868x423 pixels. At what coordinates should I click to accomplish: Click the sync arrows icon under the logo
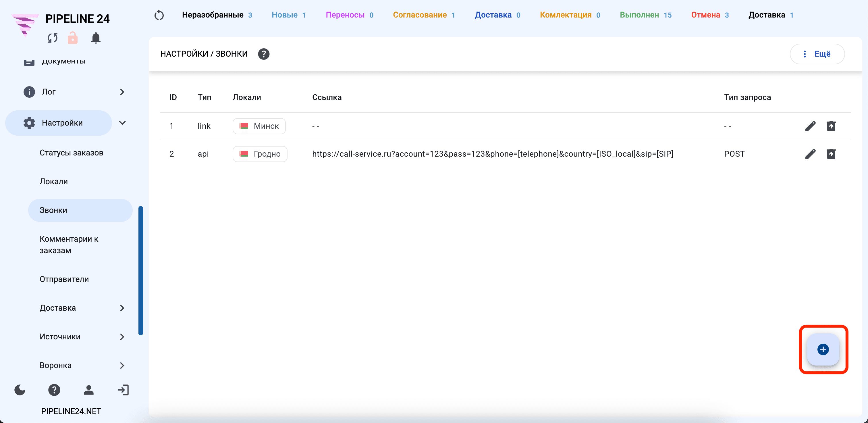(53, 38)
